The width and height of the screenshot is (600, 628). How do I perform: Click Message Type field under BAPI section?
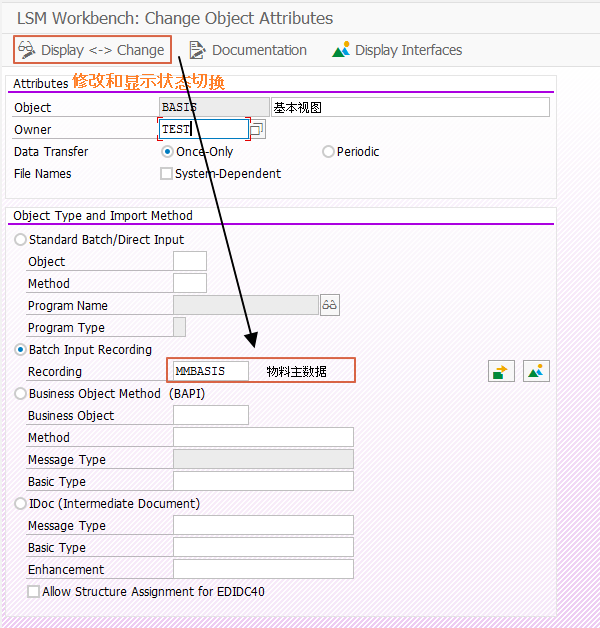[263, 459]
